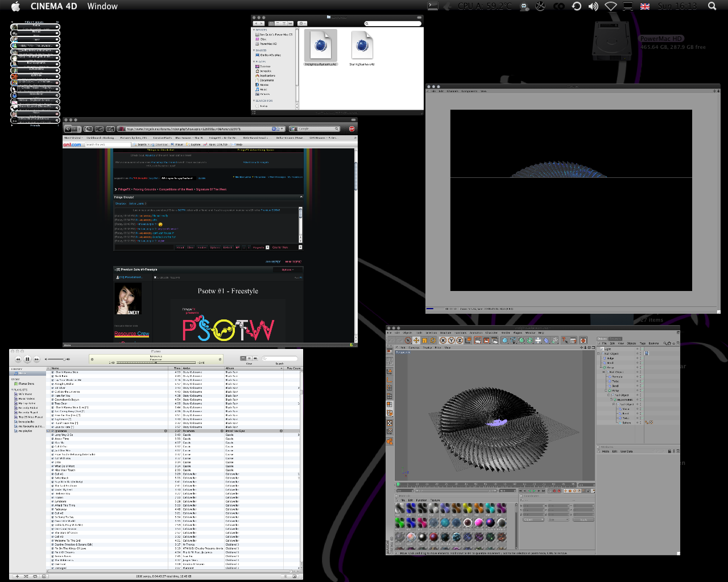Viewport: 728px width, 582px height.
Task: Switch to Structure tab in Object Manager
Action: [615, 339]
